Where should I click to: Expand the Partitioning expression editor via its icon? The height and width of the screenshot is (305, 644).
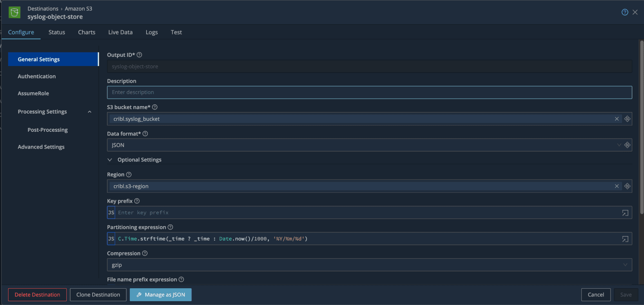(x=625, y=239)
